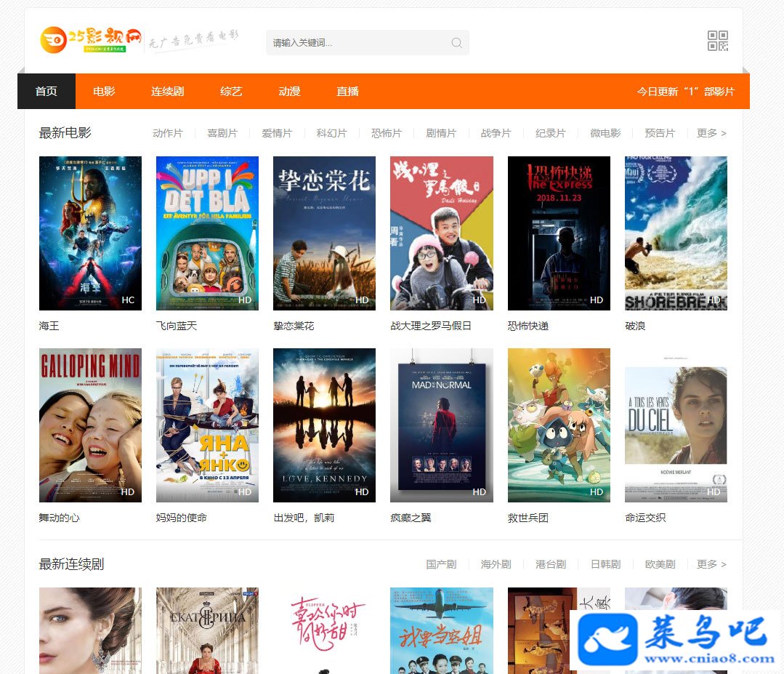Click the 挚恋棠花 title text
784x674 pixels.
click(x=294, y=326)
